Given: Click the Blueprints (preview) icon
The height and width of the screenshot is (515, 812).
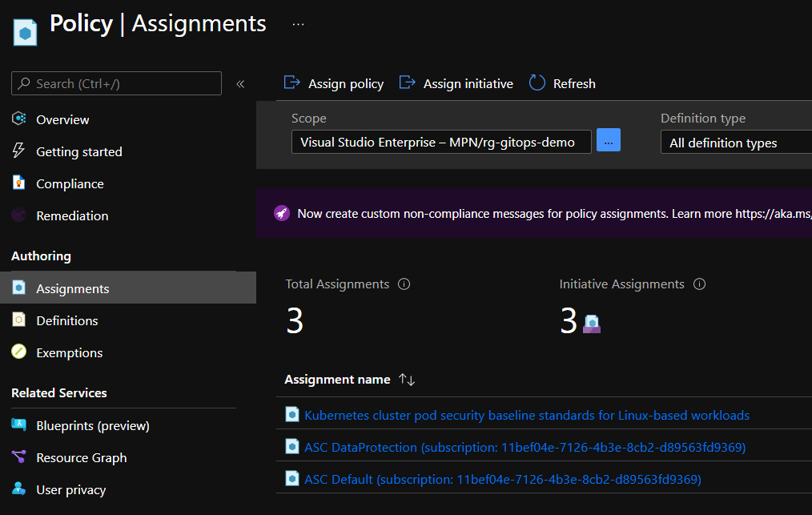Looking at the screenshot, I should [x=19, y=425].
